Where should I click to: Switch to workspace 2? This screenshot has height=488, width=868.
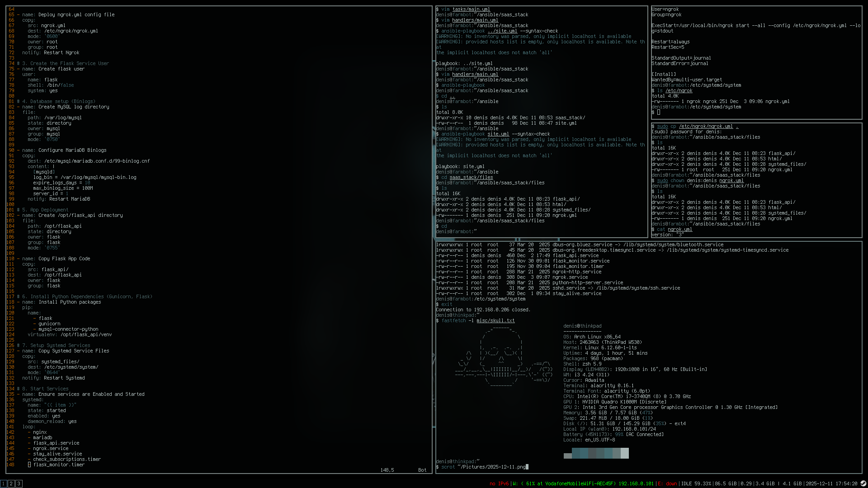pyautogui.click(x=11, y=483)
